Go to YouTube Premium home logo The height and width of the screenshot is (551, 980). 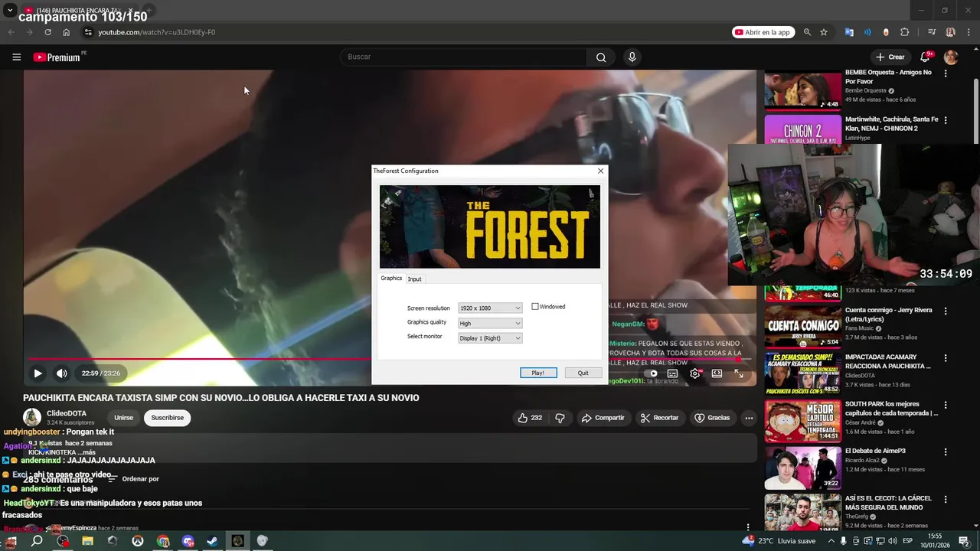click(57, 57)
